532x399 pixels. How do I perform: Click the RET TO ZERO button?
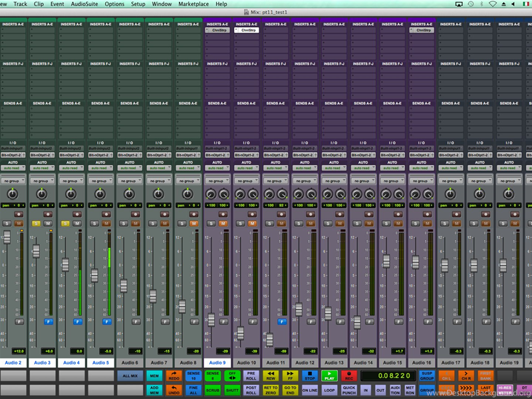(271, 390)
